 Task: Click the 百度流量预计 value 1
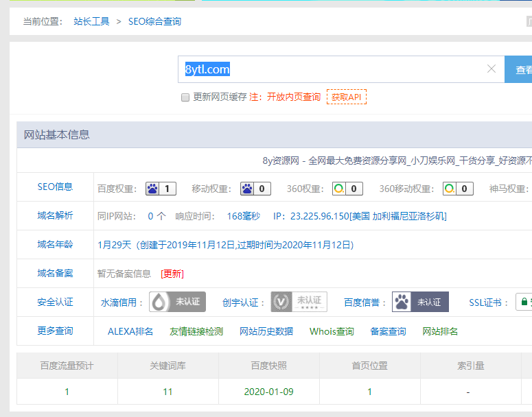coord(67,392)
